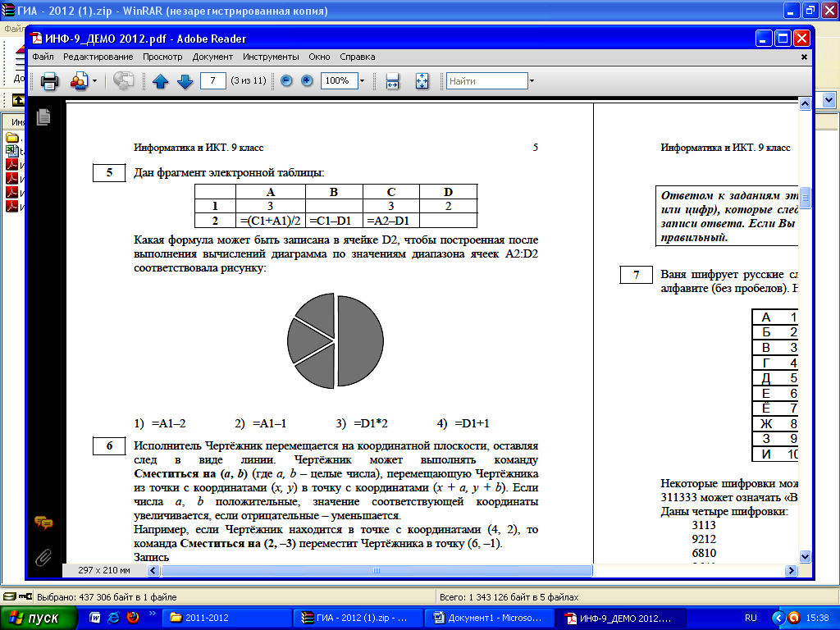Screen dimensions: 840x630
Task: Click the vertical scrollbar up arrow
Action: coord(805,104)
